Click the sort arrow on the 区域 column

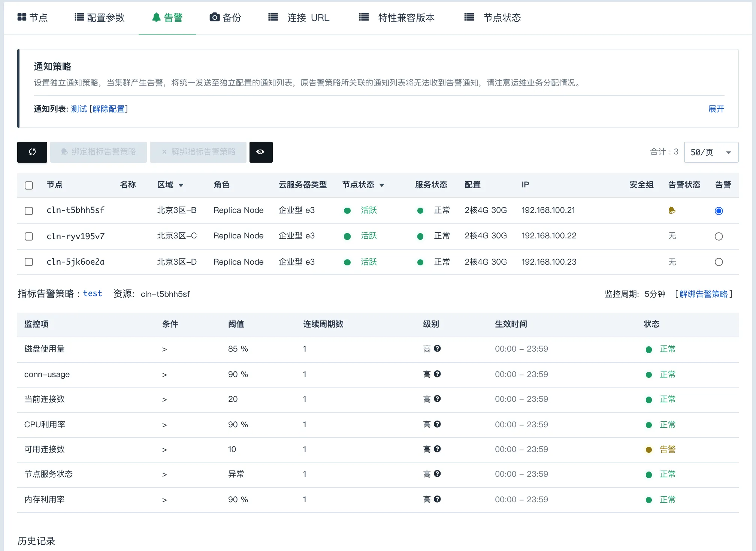point(181,185)
